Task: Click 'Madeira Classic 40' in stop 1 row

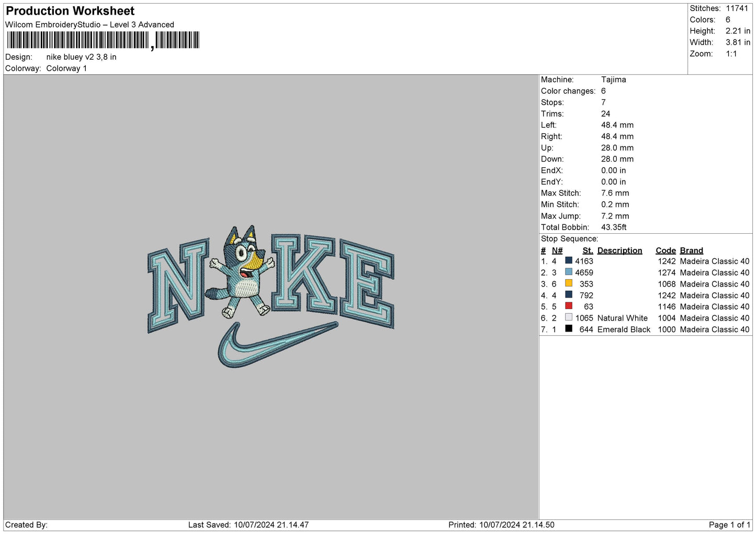Action: click(715, 262)
